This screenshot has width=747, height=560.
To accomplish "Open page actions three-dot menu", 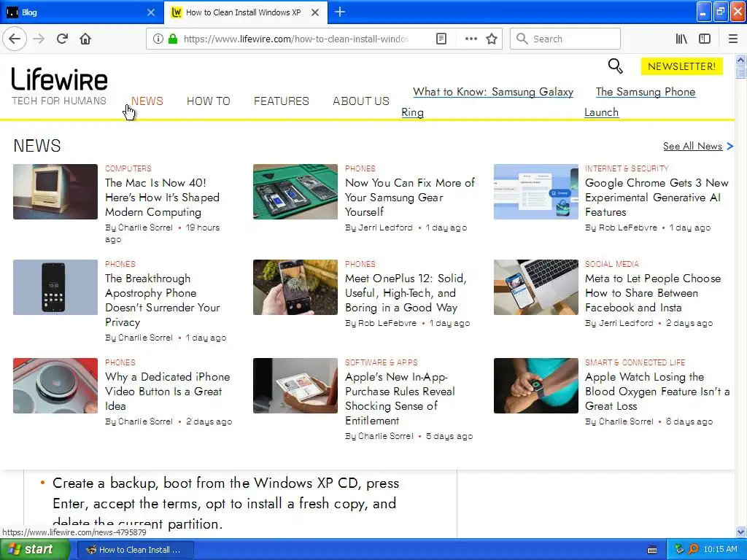I will 471,39.
